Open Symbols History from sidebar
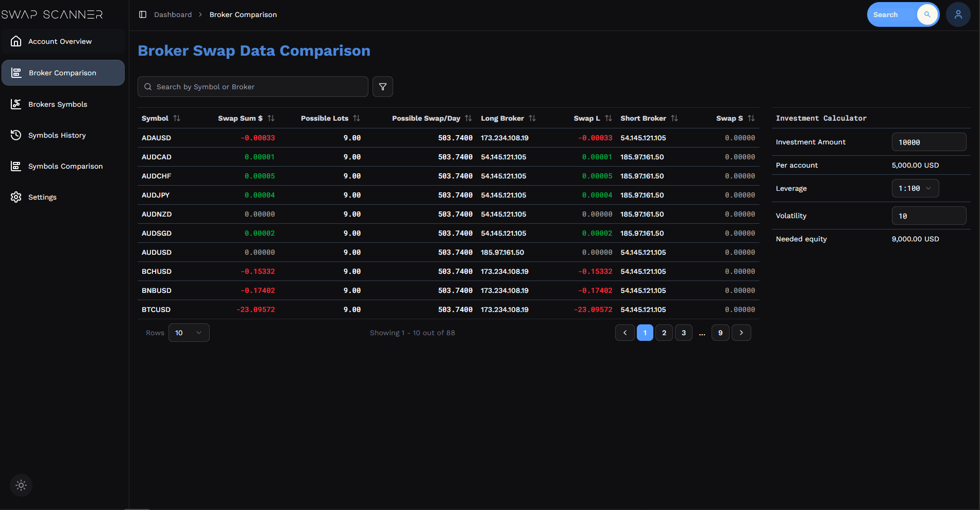 [57, 135]
